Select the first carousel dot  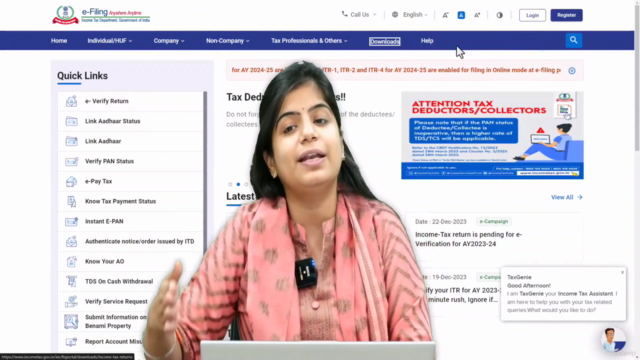pyautogui.click(x=230, y=184)
